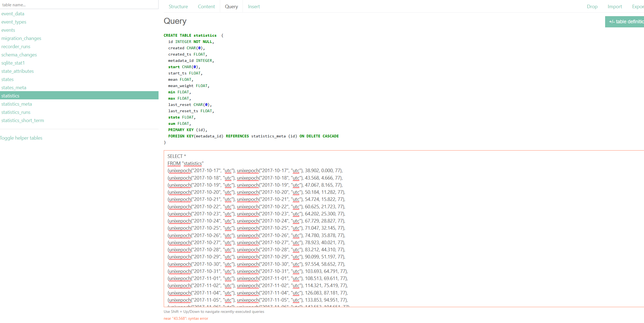This screenshot has width=644, height=323.
Task: Switch to the Structure tab
Action: click(178, 7)
